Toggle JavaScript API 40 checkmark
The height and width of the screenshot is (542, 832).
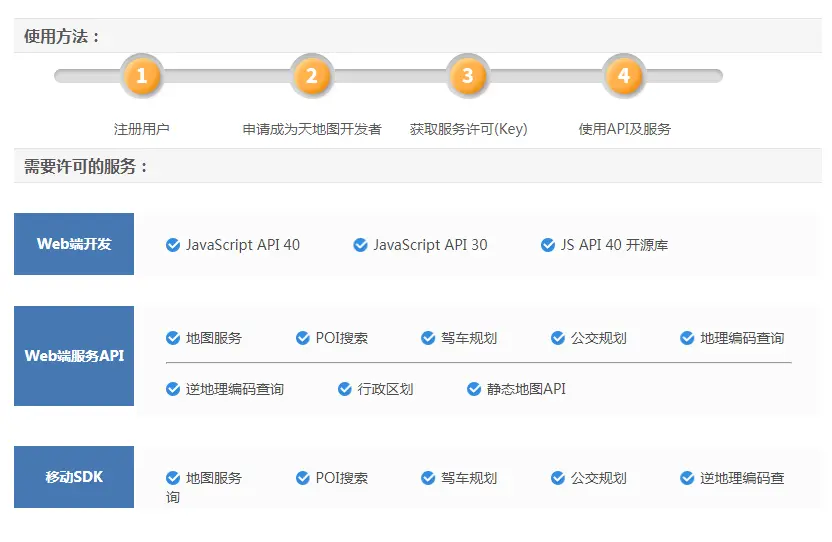tap(173, 245)
